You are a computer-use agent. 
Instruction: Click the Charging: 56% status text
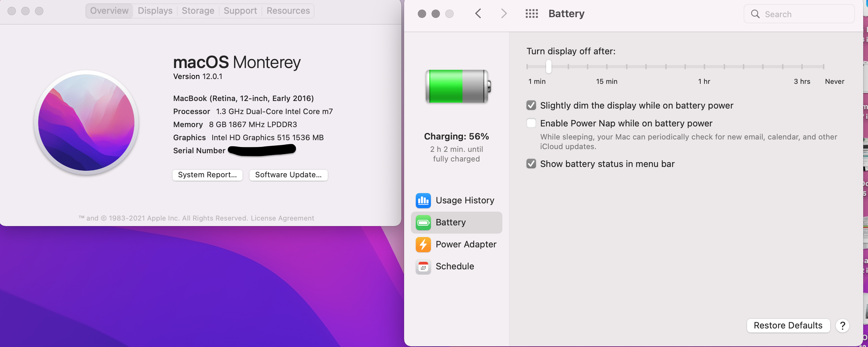click(457, 136)
